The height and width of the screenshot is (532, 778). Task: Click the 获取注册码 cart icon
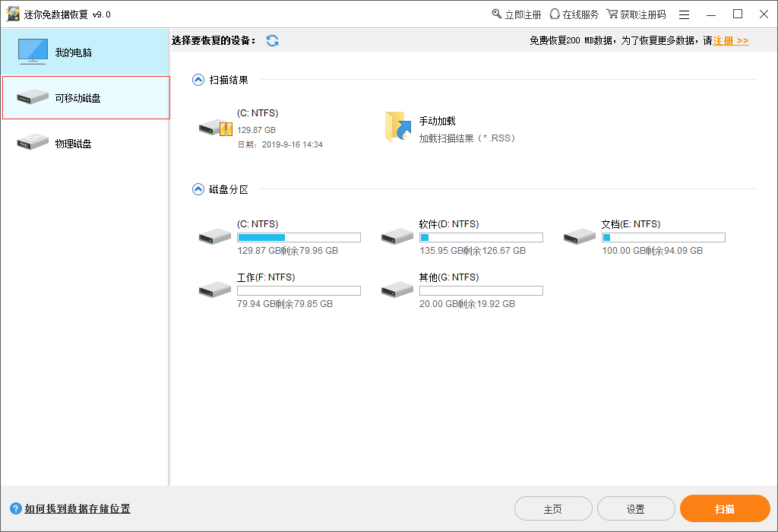tap(612, 14)
